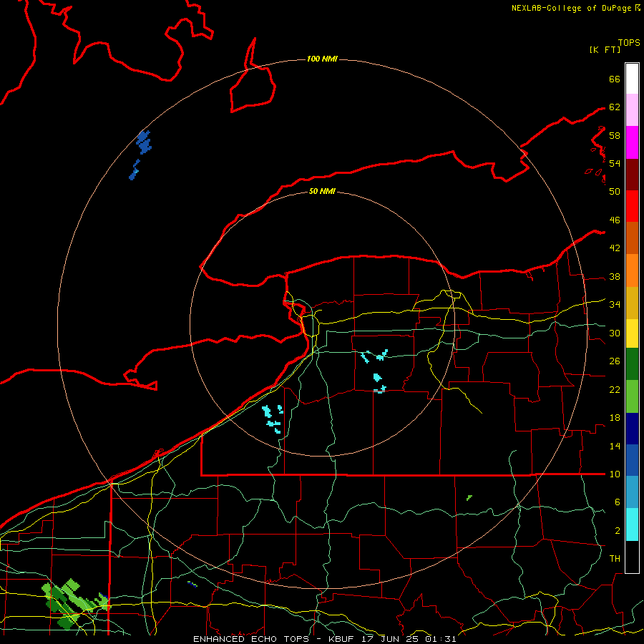
Task: Click the gold legend swatch
Action: 632,303
